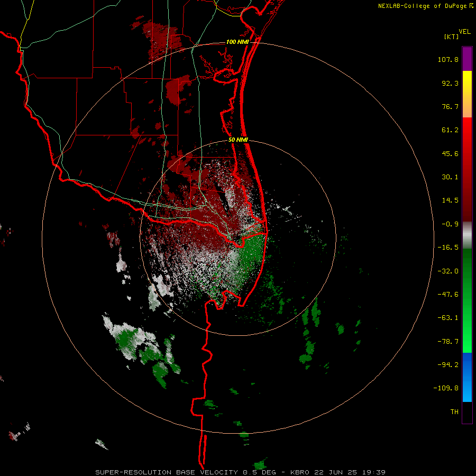Viewport: 476px width, 476px height.
Task: Click the -47.6 legend value
Action: click(448, 295)
